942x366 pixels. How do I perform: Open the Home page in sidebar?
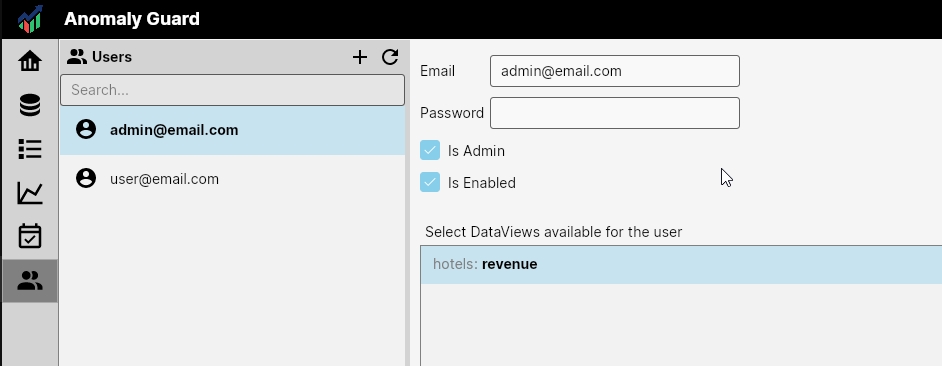coord(30,61)
